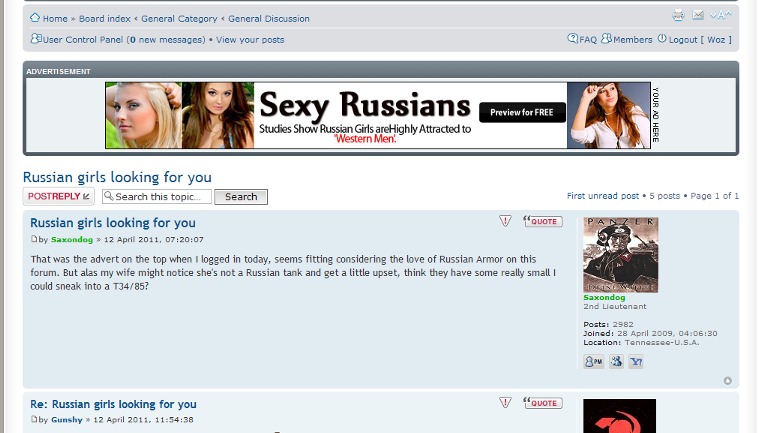Open the Board index breadcrumb
Image resolution: width=758 pixels, height=433 pixels.
click(x=104, y=18)
